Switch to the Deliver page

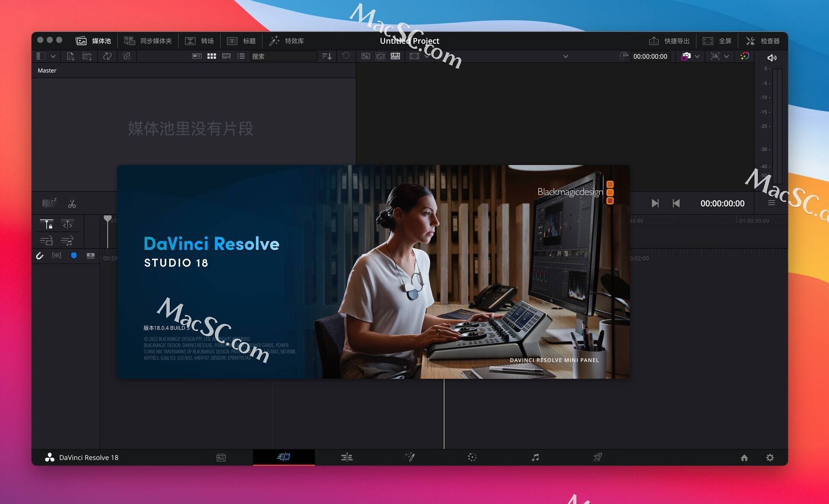pyautogui.click(x=598, y=457)
